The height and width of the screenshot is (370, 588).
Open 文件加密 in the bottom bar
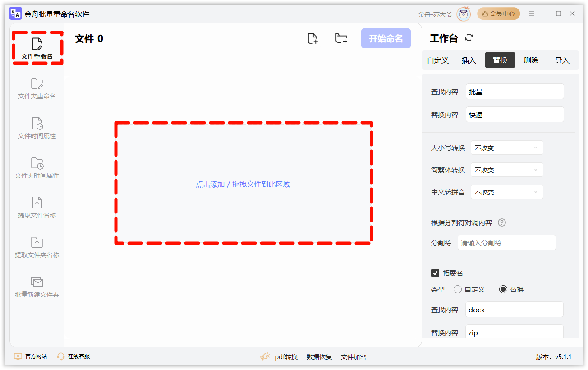(x=354, y=357)
